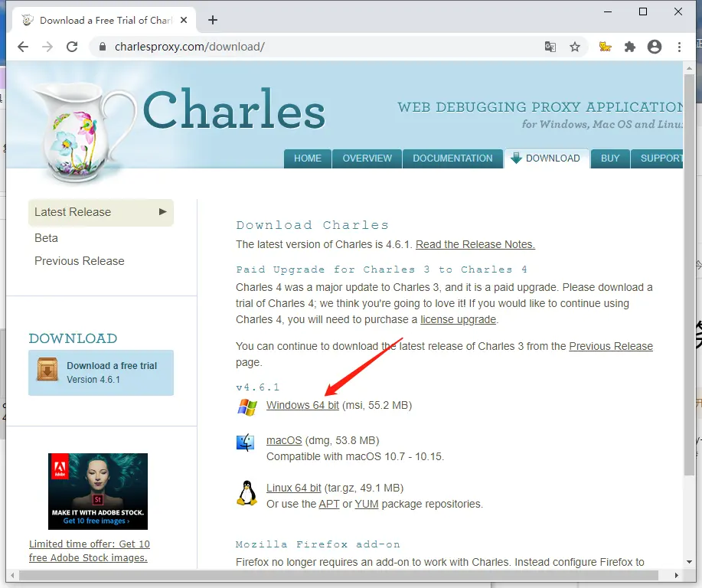
Task: Click the horizontal scrollbar thumb
Action: tap(338, 575)
